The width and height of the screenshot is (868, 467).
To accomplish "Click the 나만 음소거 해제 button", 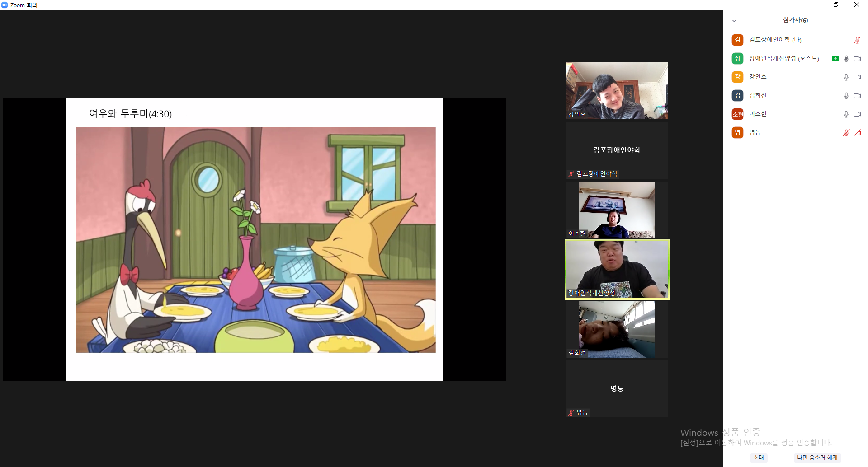I will 817,458.
